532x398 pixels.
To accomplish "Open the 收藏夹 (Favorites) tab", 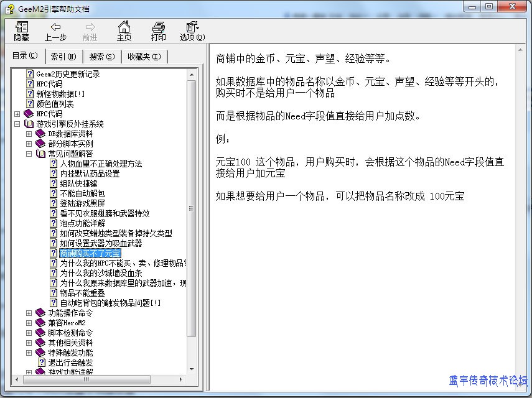I will point(144,57).
